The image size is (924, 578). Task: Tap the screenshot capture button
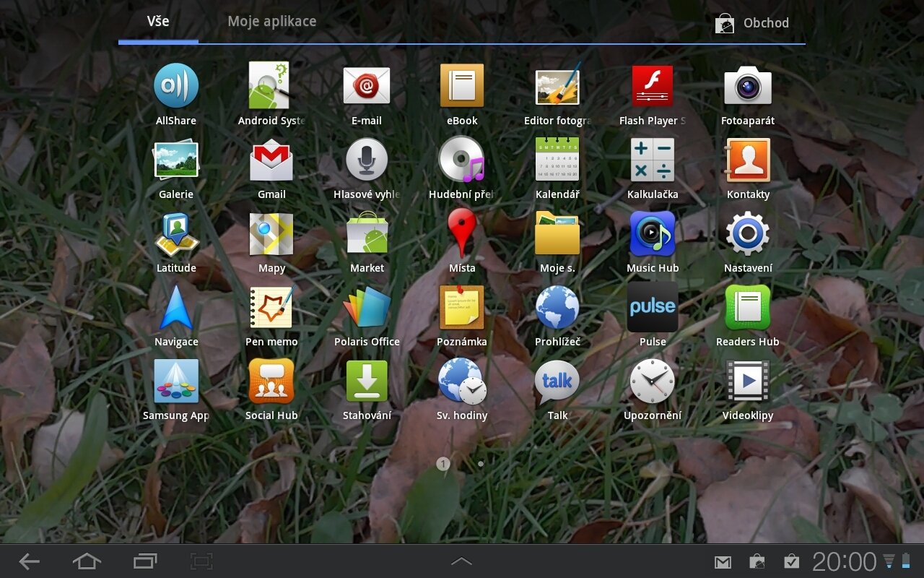point(201,561)
